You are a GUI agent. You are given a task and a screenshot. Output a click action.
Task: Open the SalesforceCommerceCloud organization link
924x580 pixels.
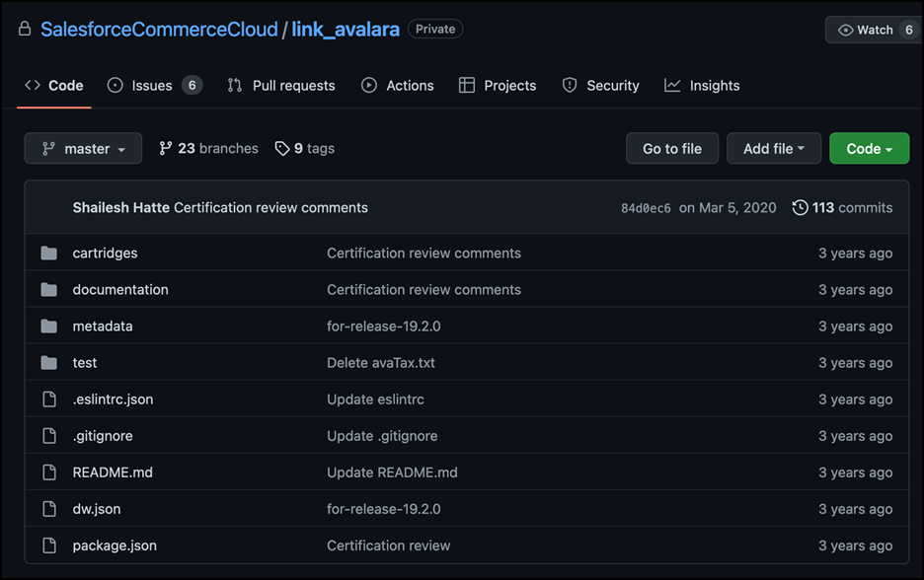click(159, 30)
